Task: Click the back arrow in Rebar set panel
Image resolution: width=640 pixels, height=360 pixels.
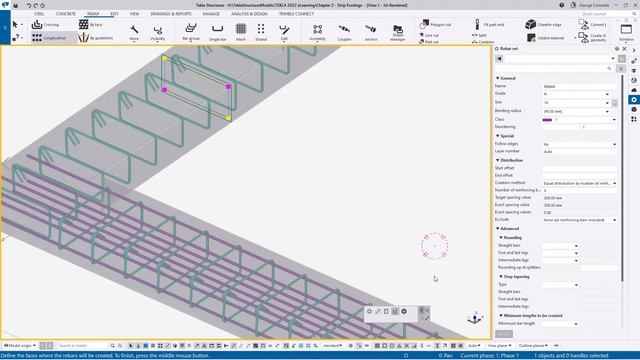Action: [x=499, y=59]
